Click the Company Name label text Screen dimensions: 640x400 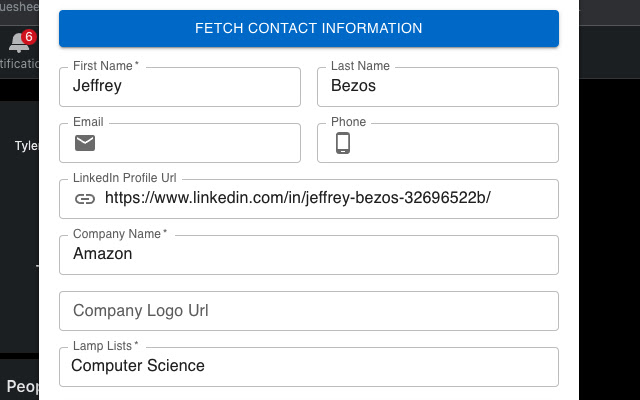pos(119,234)
